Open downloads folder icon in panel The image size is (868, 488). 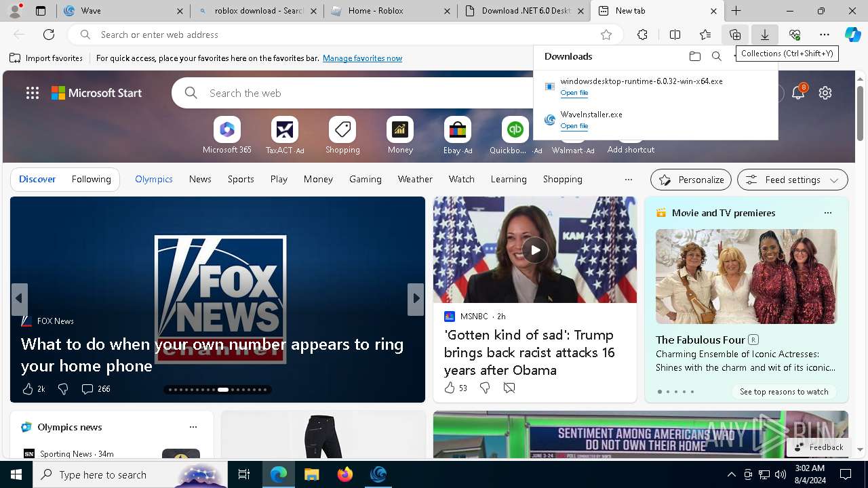[x=694, y=56]
